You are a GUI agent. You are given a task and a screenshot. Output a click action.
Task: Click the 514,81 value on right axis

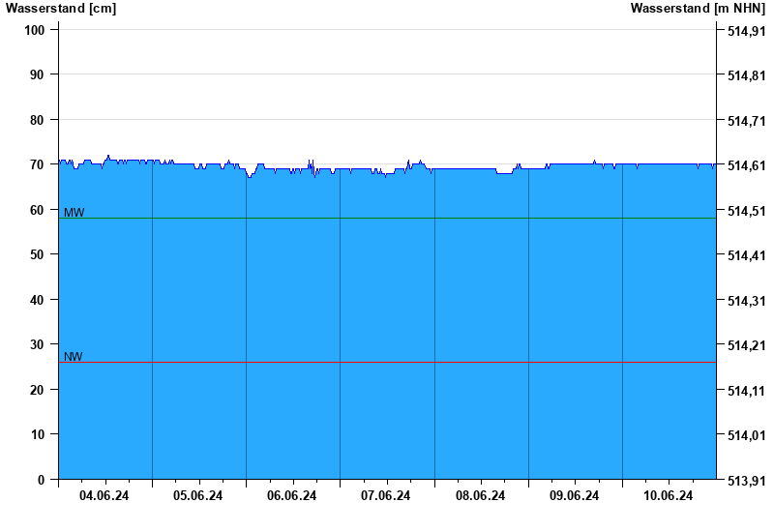tap(746, 76)
